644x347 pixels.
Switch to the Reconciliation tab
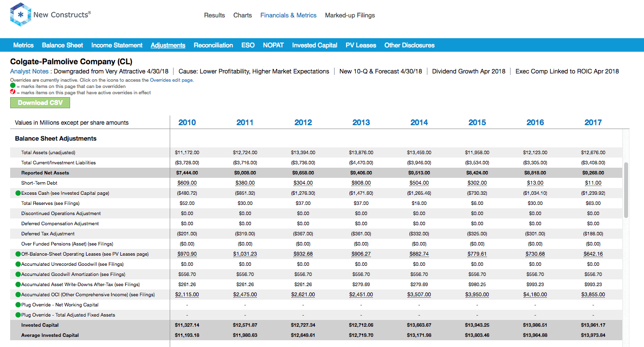213,45
